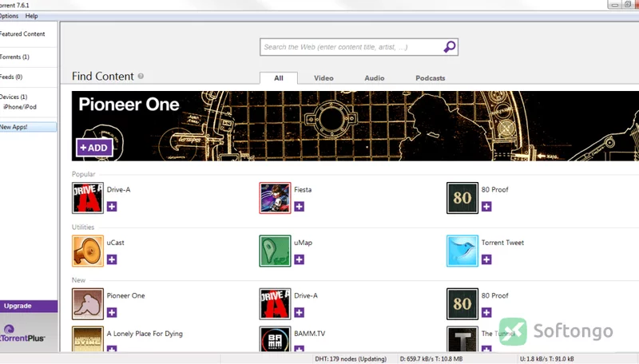Viewport: 639px width, 364px height.
Task: Click the Fiesta app name
Action: click(303, 190)
